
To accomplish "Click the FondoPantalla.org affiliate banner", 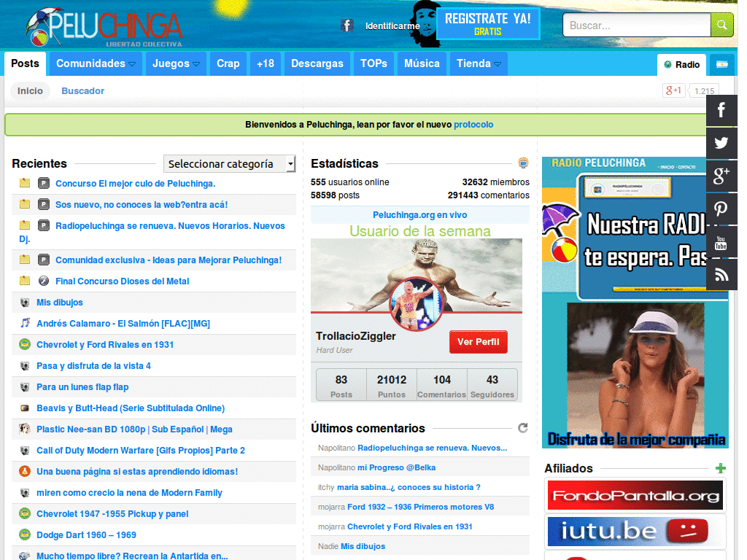I will click(x=635, y=495).
